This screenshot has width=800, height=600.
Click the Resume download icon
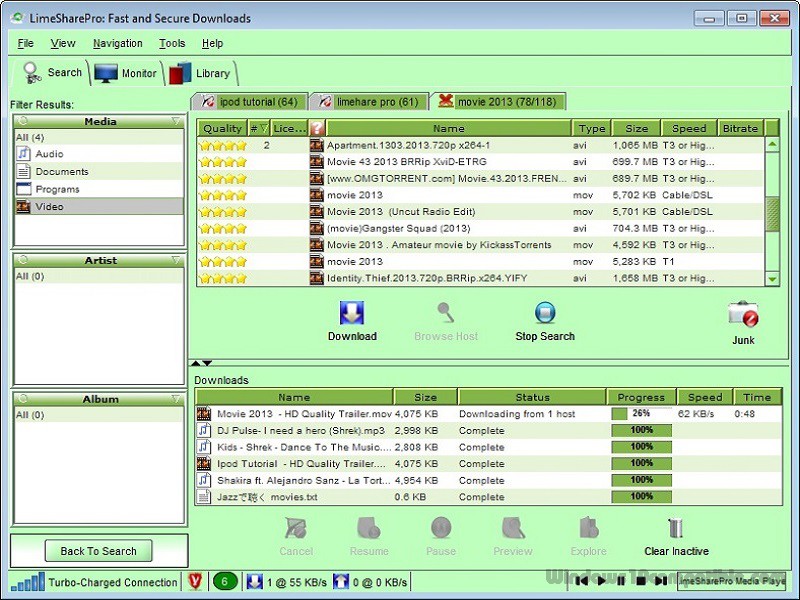click(369, 528)
